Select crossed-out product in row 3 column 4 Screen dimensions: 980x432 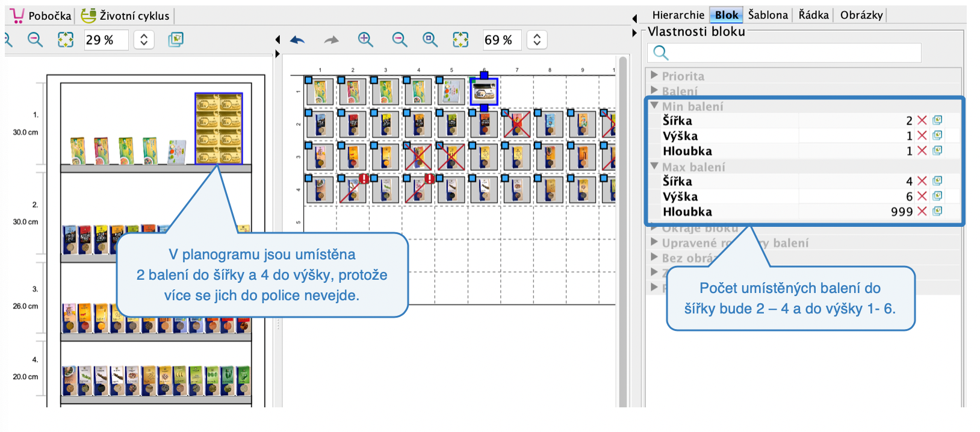pyautogui.click(x=418, y=156)
